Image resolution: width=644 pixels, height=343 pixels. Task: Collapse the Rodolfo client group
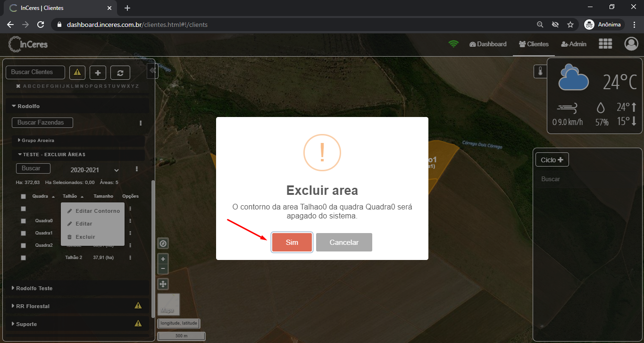coord(77,106)
